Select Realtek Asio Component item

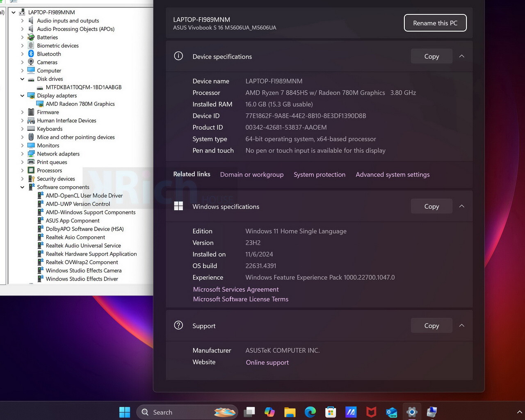tap(75, 237)
